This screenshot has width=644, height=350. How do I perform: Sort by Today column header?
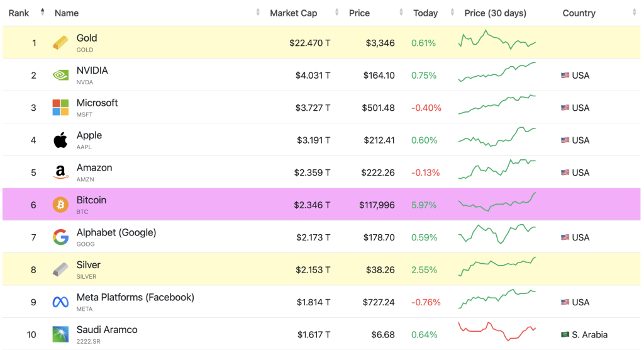pos(425,13)
